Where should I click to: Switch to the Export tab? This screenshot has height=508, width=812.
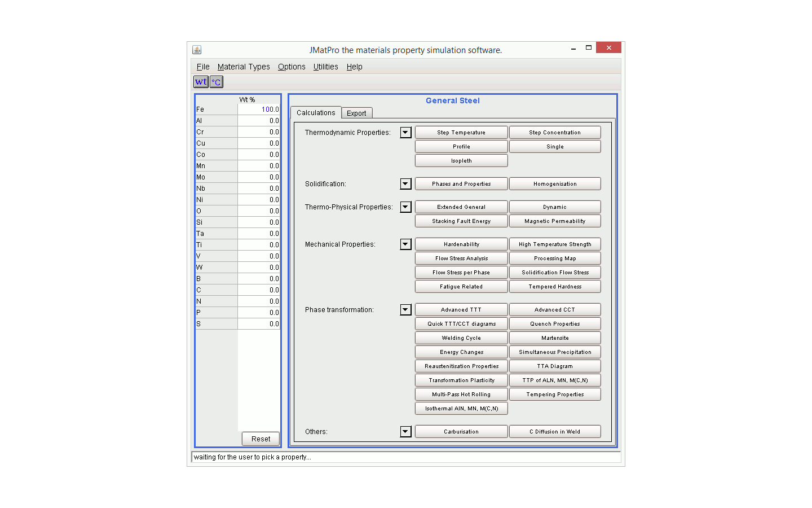click(x=356, y=113)
